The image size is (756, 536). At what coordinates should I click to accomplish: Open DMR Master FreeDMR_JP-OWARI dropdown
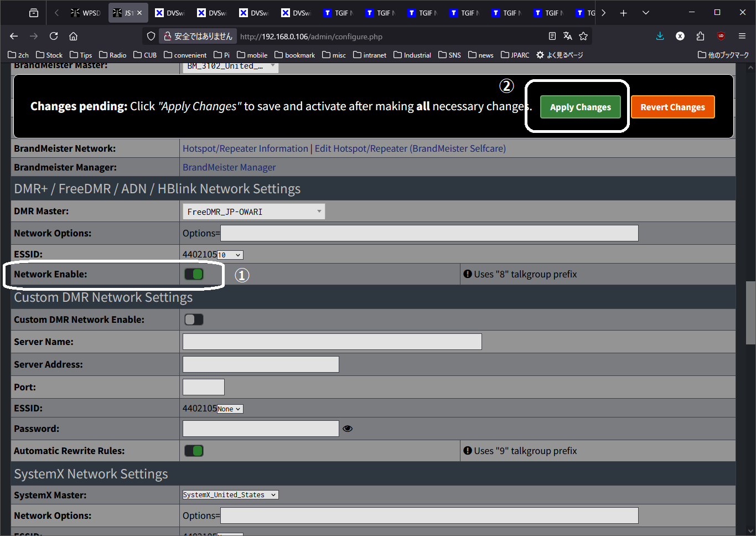point(253,212)
